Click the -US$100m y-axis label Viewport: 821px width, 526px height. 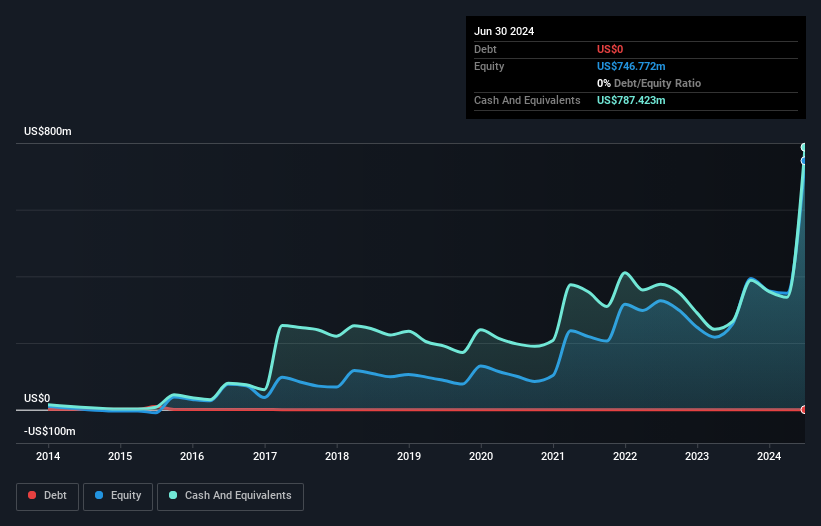[x=50, y=431]
